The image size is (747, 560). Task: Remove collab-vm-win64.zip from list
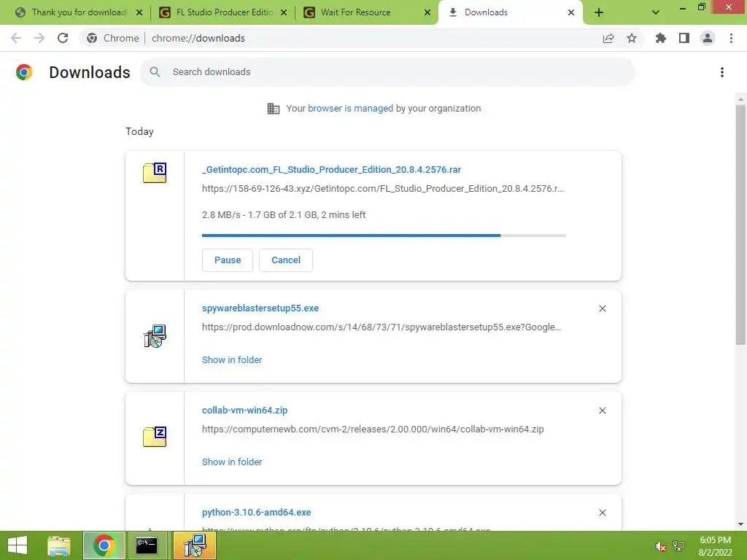pyautogui.click(x=602, y=411)
